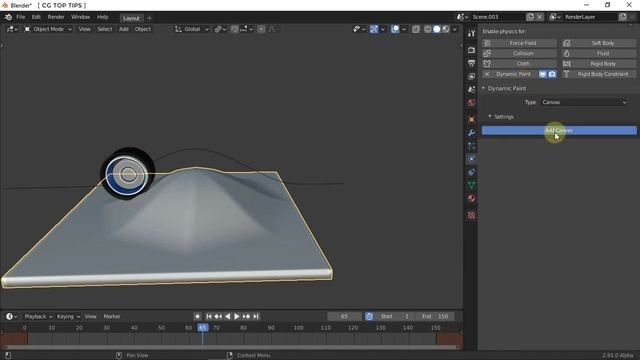Jump to the last frame
Viewport: 640px width, 360px height.
(x=256, y=316)
